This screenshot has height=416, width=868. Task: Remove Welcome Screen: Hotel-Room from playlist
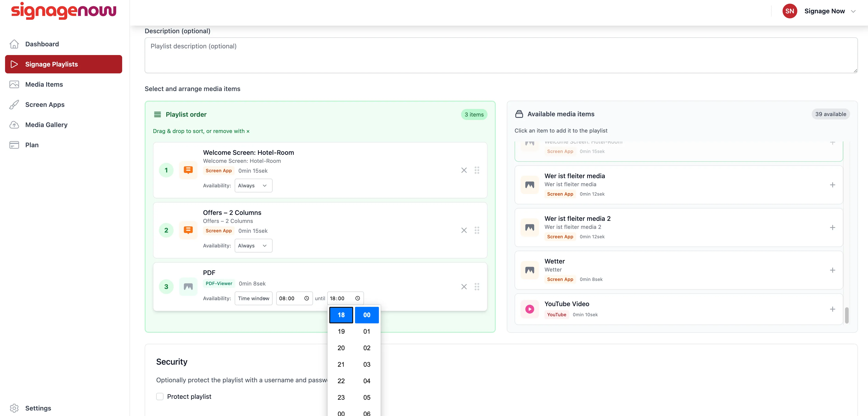(x=464, y=170)
